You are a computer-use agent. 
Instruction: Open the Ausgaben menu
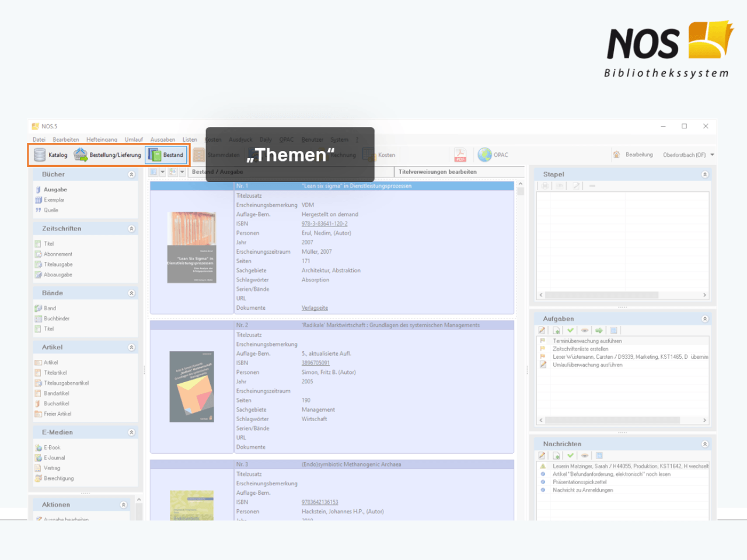click(163, 139)
